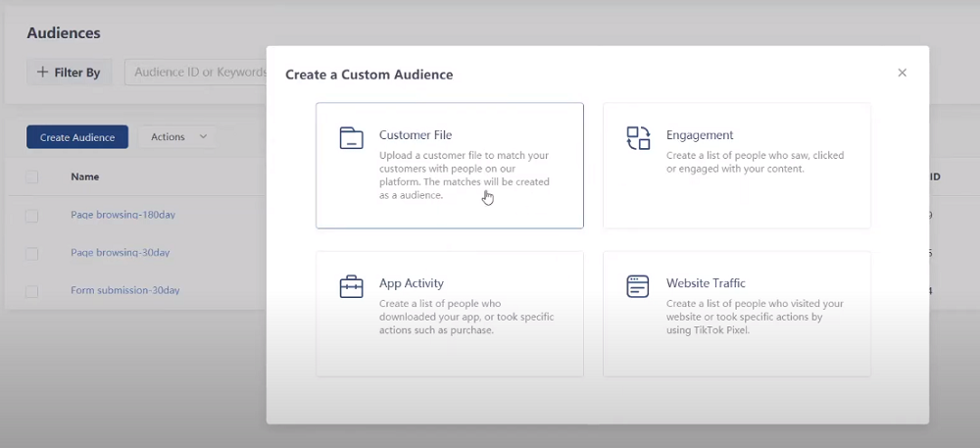Select the Engagement audience card description
This screenshot has width=980, height=448.
click(x=755, y=162)
